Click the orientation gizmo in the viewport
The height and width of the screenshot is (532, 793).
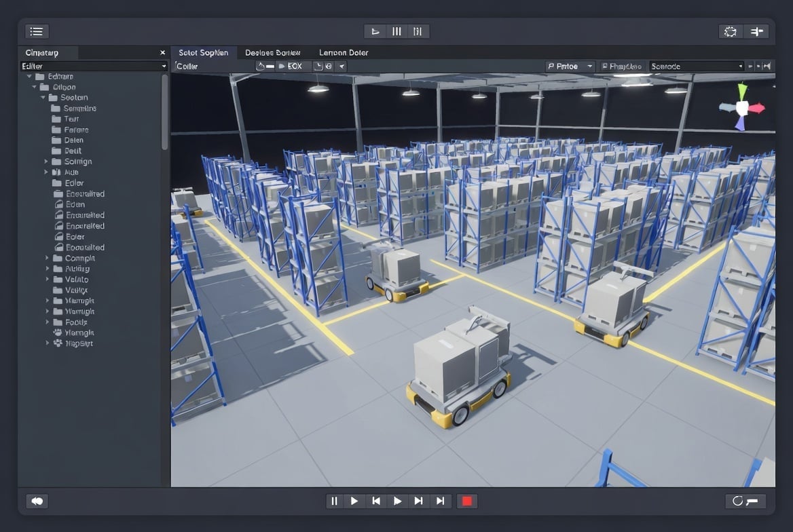(x=741, y=107)
